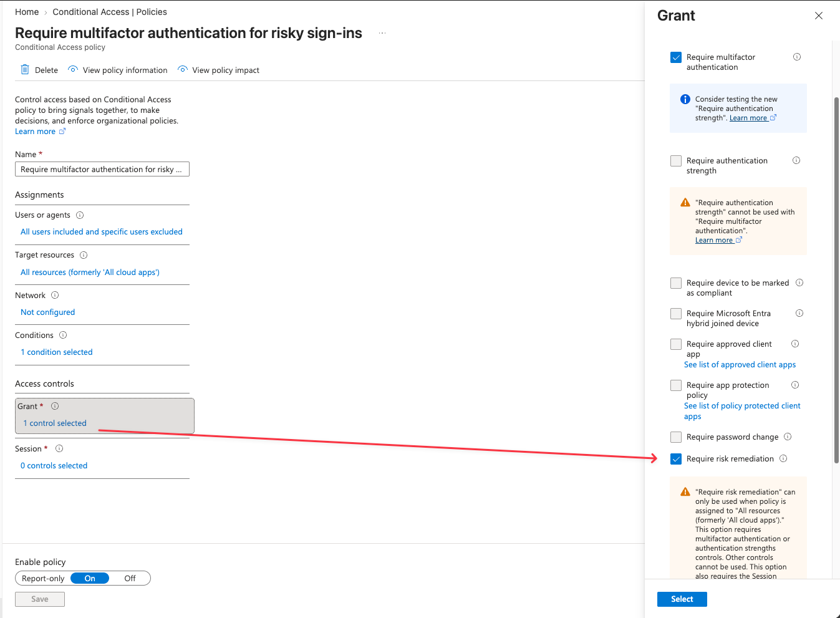Open All users included and specific users excluded
The image size is (840, 618).
[102, 231]
